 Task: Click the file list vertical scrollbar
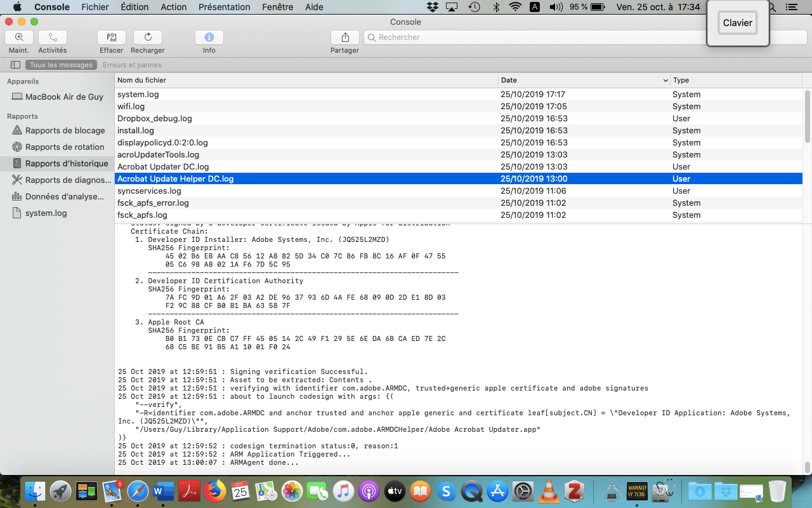pyautogui.click(x=808, y=117)
